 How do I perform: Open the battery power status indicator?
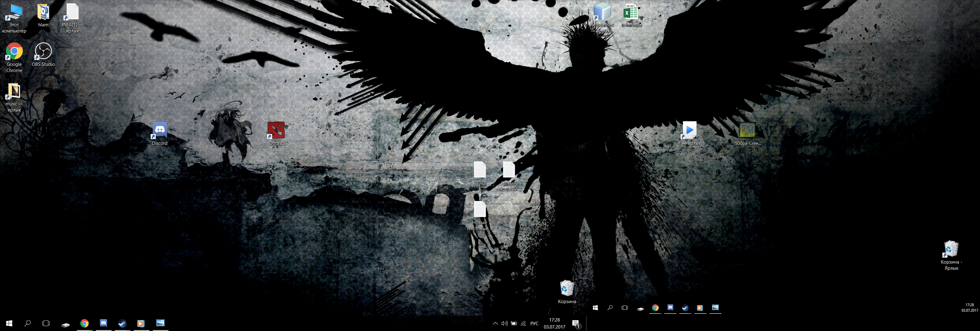click(514, 323)
